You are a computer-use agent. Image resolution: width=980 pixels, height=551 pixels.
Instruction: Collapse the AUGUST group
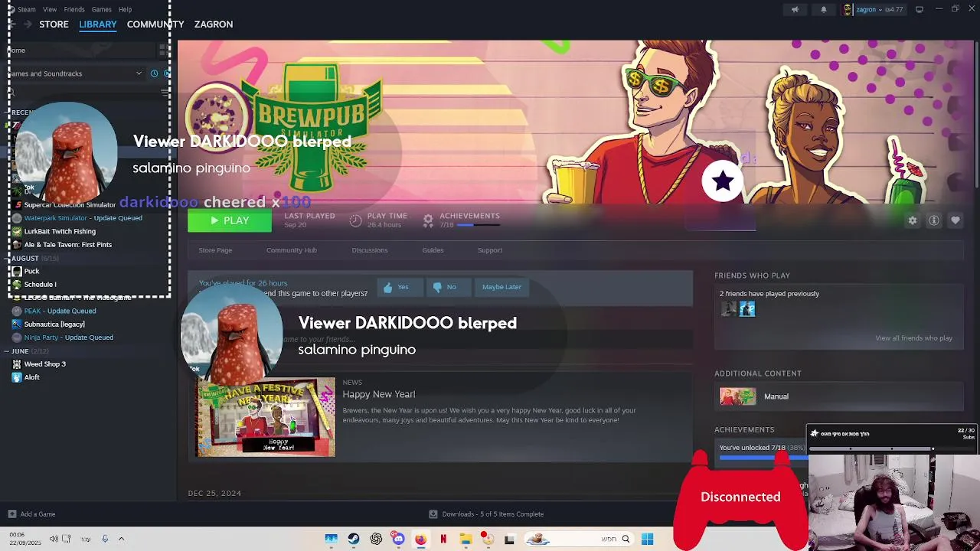[7, 259]
